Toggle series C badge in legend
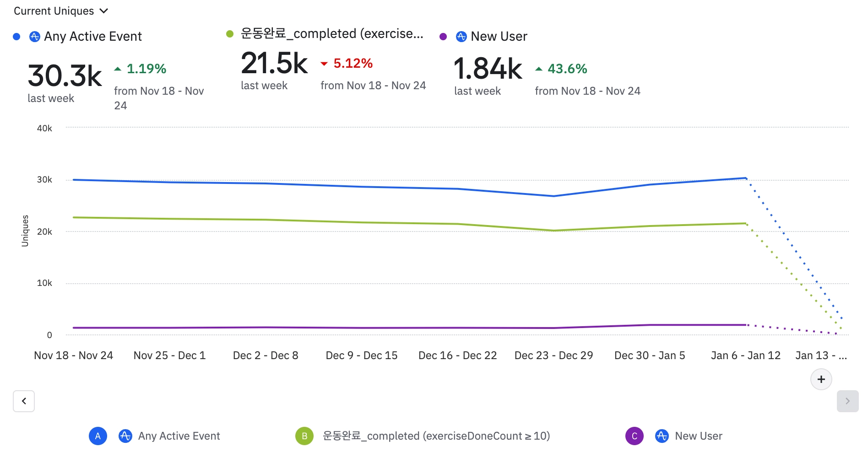This screenshot has height=452, width=868. pos(635,436)
